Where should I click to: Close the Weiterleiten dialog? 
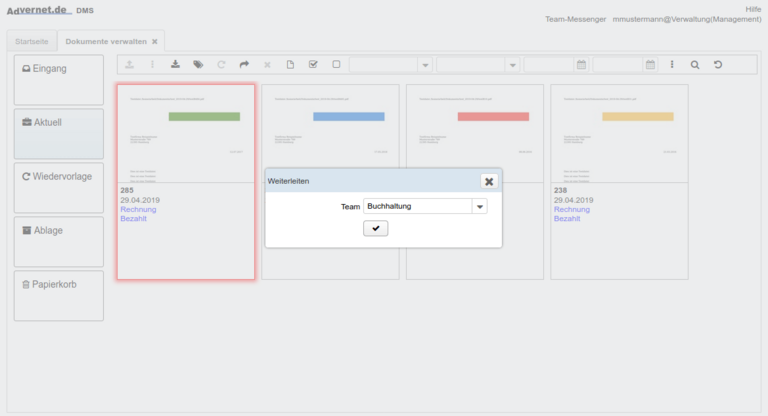pos(488,181)
